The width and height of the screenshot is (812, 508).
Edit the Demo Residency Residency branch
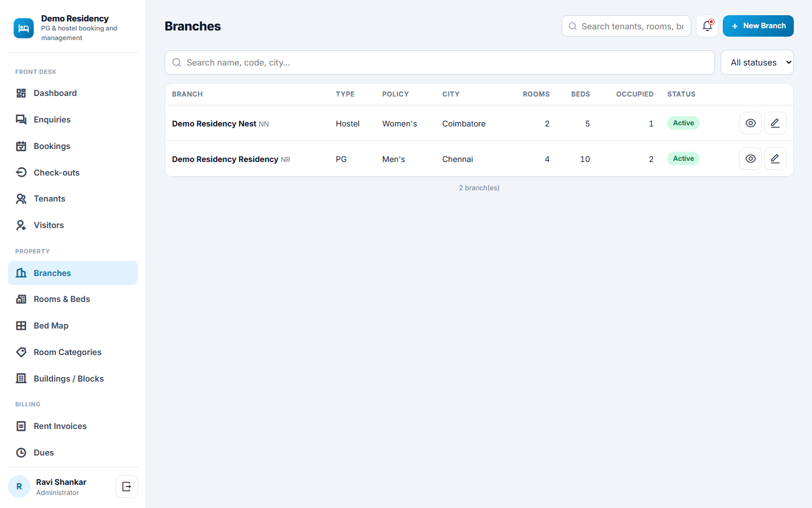coord(775,159)
